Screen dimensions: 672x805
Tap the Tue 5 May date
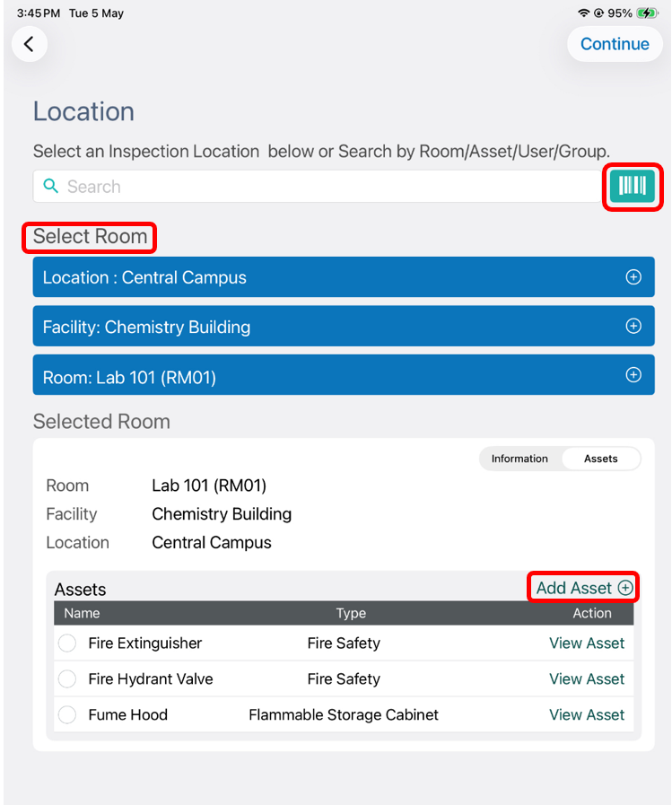(97, 13)
